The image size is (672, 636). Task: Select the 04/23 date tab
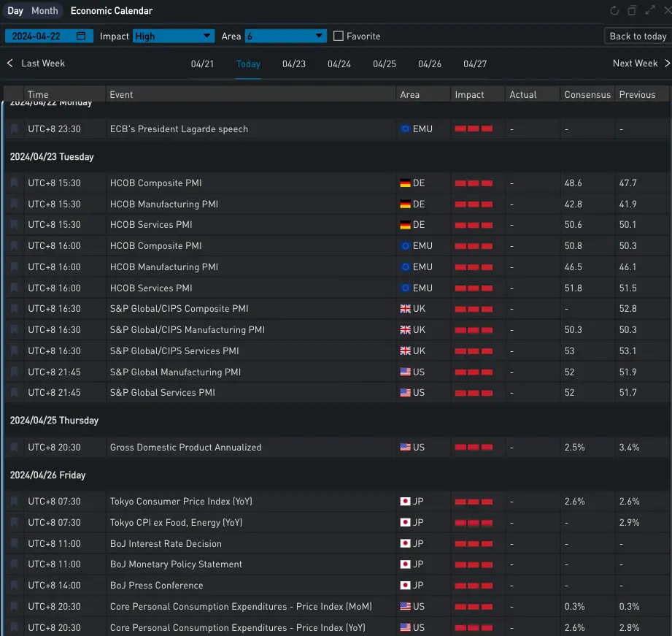(x=294, y=64)
